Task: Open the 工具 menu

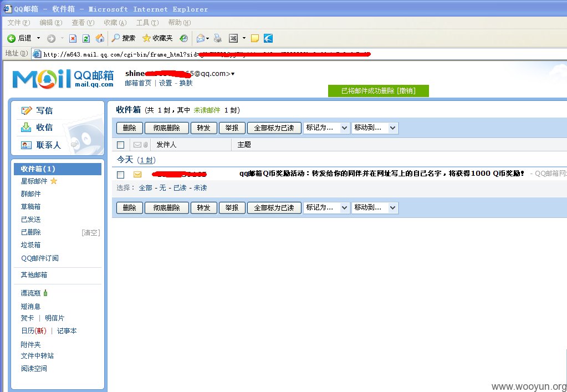Action: click(147, 22)
